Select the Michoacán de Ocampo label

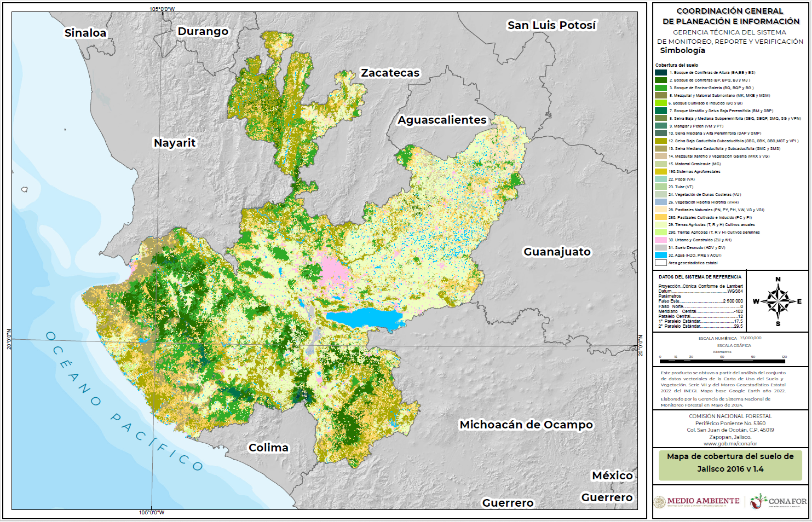pyautogui.click(x=526, y=425)
